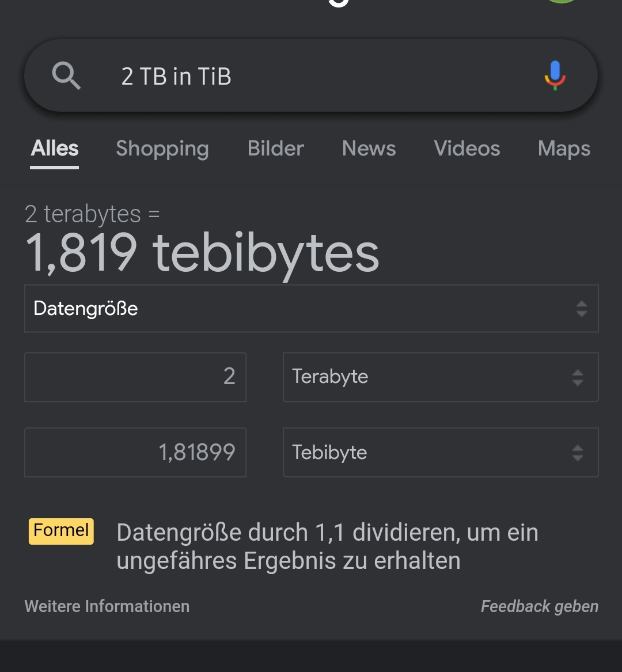Tap the microphone to start voice search
Image resolution: width=622 pixels, height=672 pixels.
pos(555,75)
